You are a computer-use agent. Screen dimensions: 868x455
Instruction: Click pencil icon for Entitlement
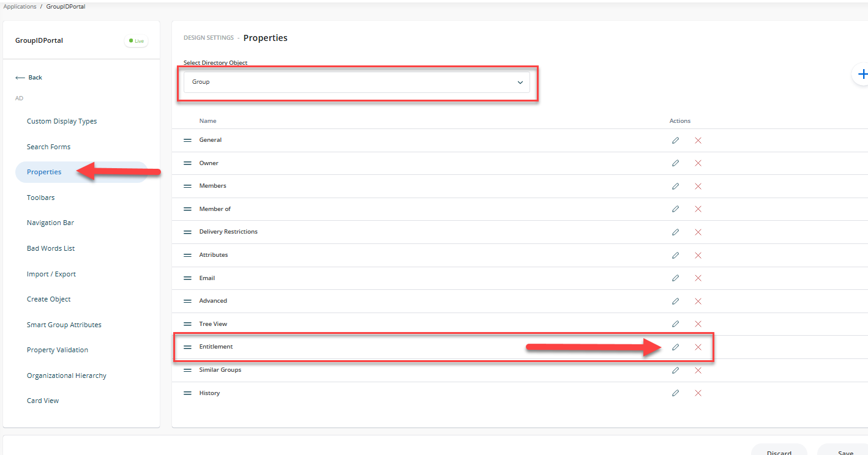pos(675,347)
